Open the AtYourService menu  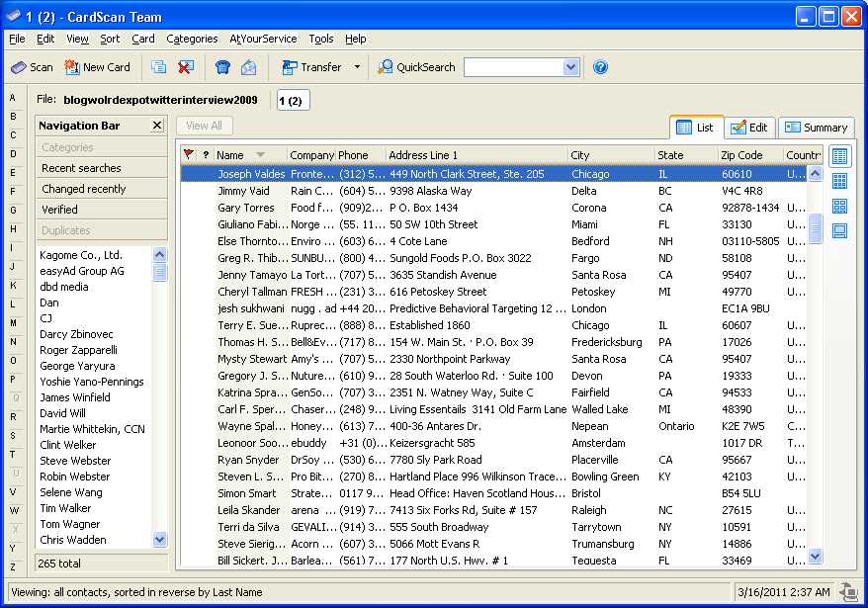tap(263, 39)
